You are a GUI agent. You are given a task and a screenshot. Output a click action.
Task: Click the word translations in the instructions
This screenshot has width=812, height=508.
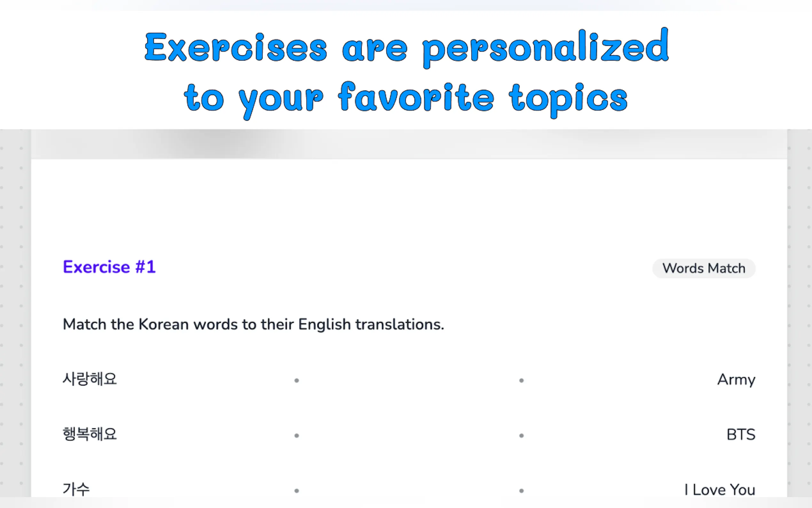pyautogui.click(x=400, y=325)
